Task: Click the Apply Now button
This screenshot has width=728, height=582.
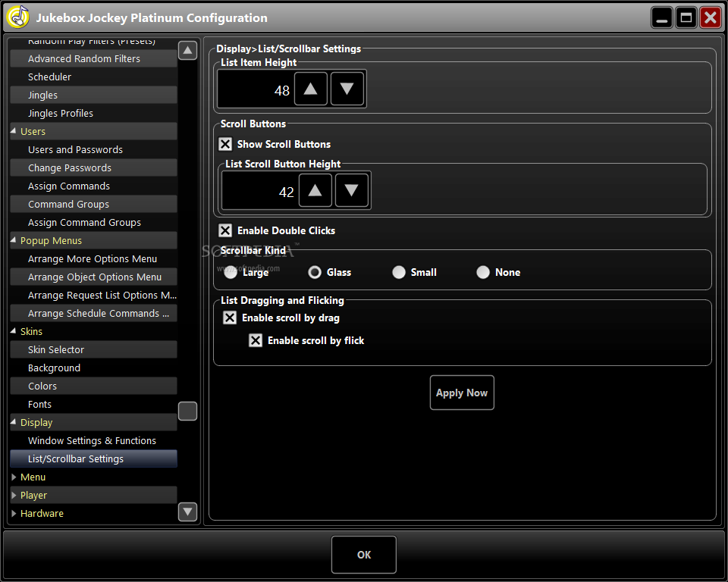Action: pos(462,393)
